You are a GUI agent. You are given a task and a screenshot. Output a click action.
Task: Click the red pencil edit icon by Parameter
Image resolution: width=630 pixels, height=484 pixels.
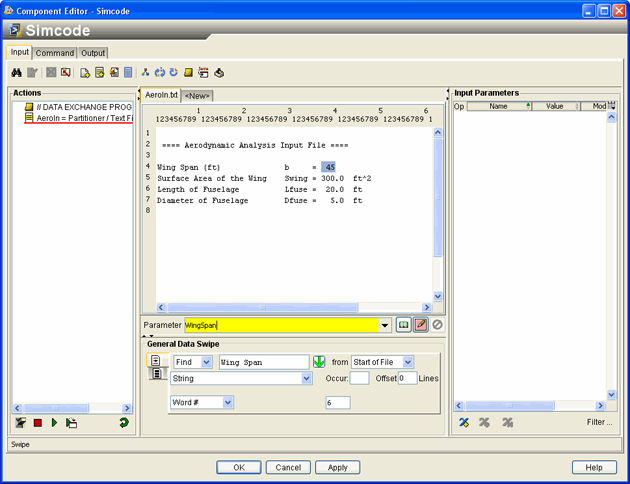(x=420, y=325)
